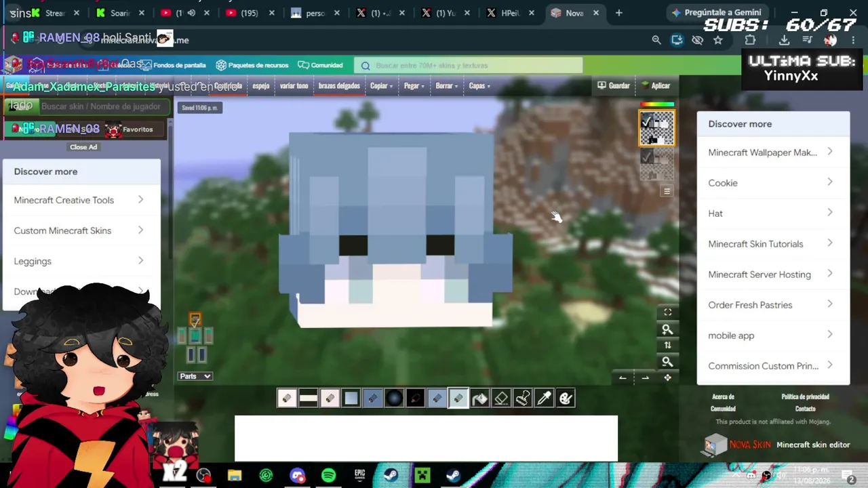
Task: Open the Favoritos tab
Action: click(x=138, y=129)
